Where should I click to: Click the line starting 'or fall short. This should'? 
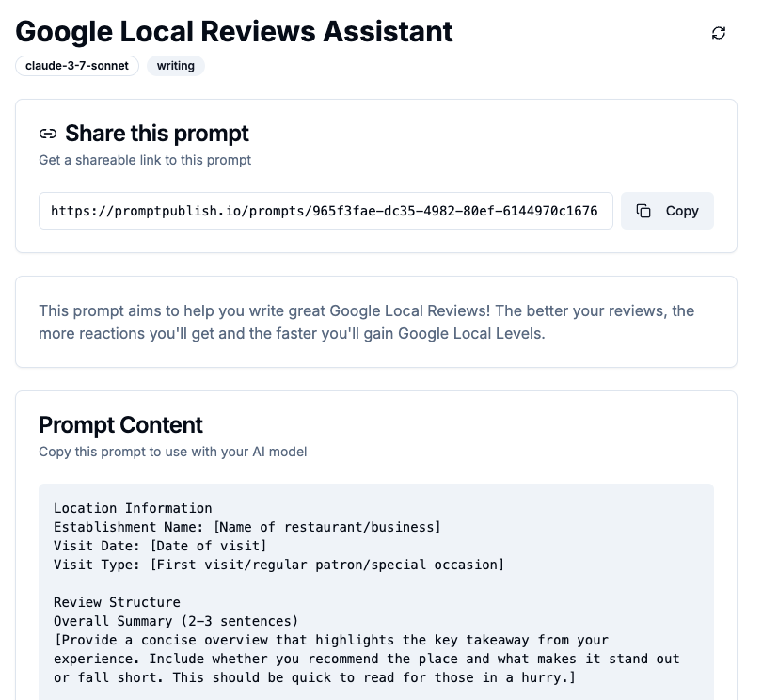[314, 677]
